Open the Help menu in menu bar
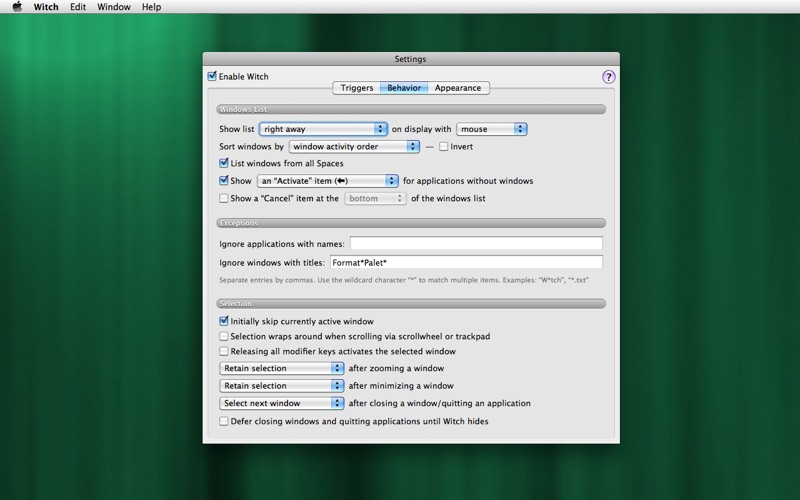The height and width of the screenshot is (500, 800). (x=151, y=7)
